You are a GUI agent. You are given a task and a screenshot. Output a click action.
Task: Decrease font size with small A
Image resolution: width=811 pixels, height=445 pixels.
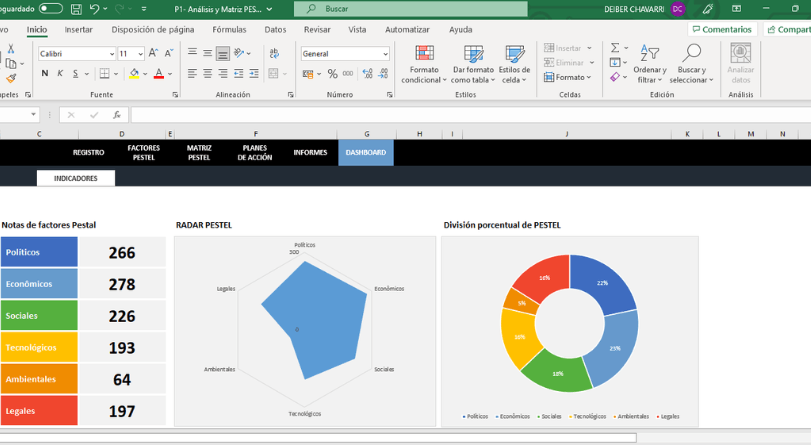coord(169,53)
